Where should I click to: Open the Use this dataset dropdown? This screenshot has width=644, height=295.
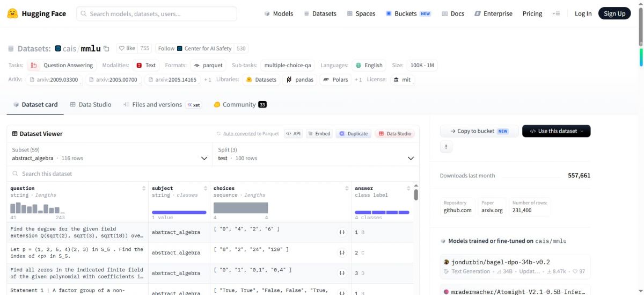pyautogui.click(x=557, y=131)
